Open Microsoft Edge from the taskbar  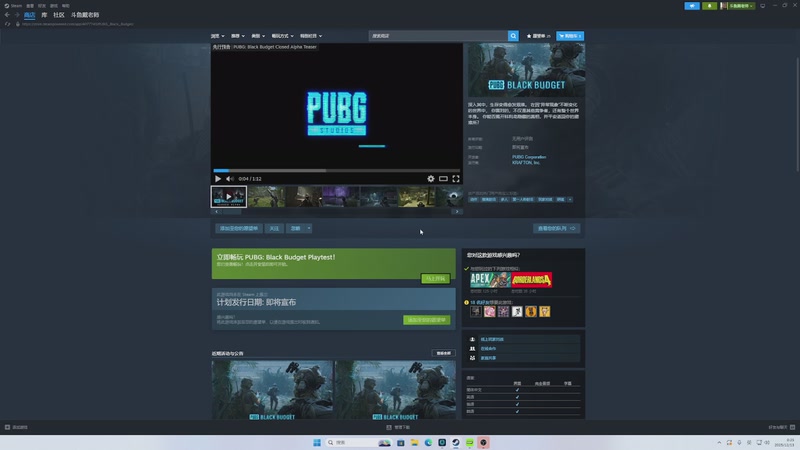[428, 442]
